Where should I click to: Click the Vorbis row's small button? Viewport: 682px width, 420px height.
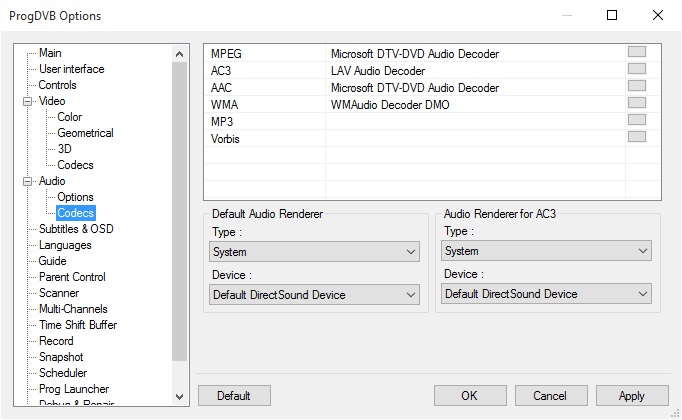click(636, 137)
